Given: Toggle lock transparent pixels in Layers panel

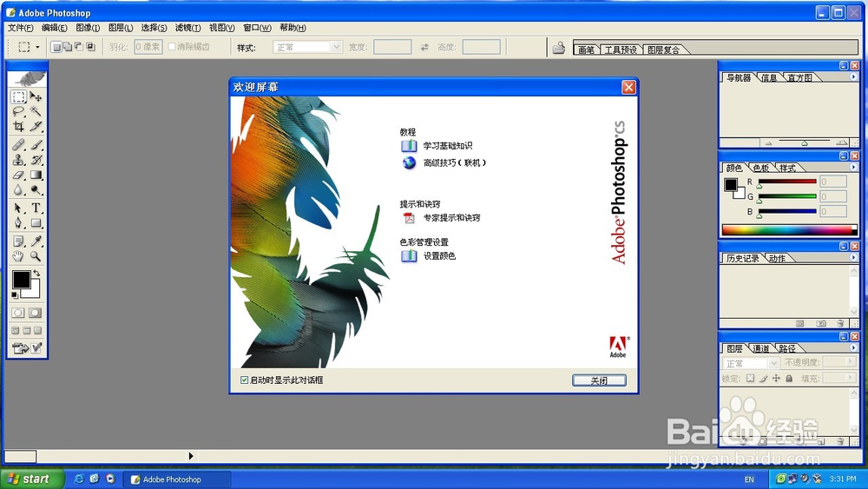Looking at the screenshot, I should [x=750, y=378].
